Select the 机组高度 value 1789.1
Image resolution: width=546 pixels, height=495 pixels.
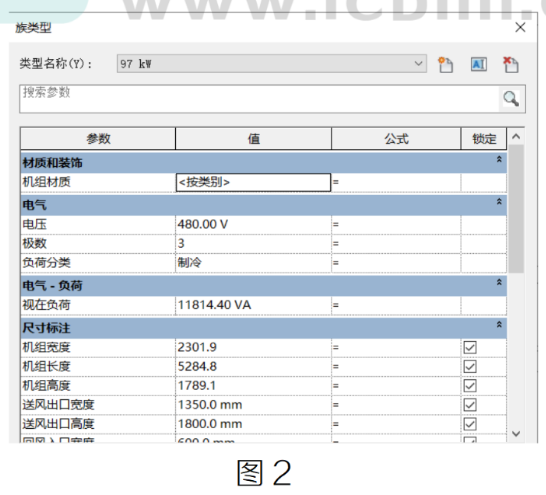pos(254,386)
